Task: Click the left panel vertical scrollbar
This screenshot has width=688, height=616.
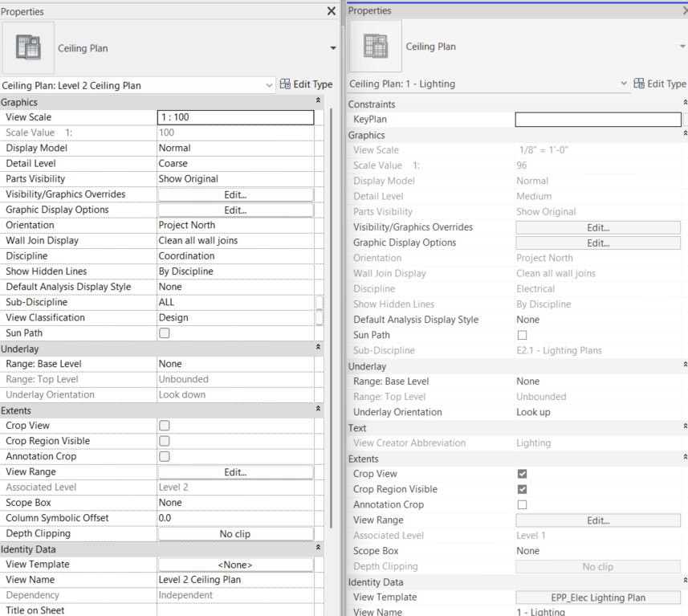Action: click(332, 318)
